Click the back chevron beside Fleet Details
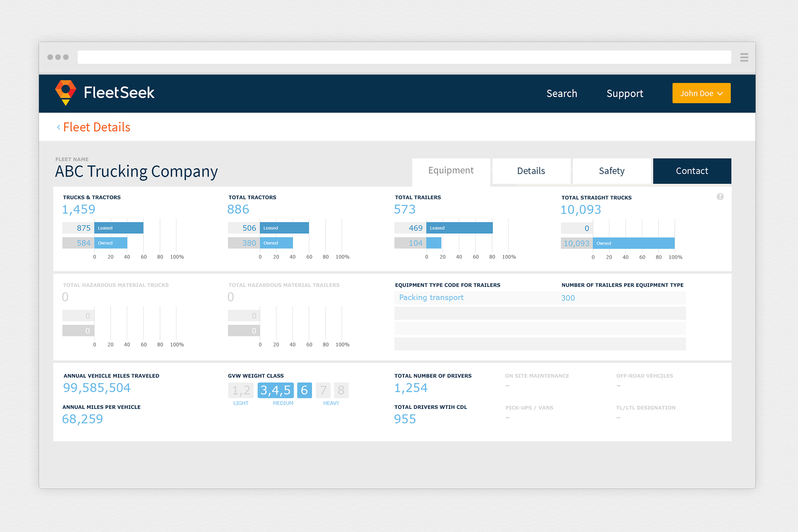 (58, 127)
